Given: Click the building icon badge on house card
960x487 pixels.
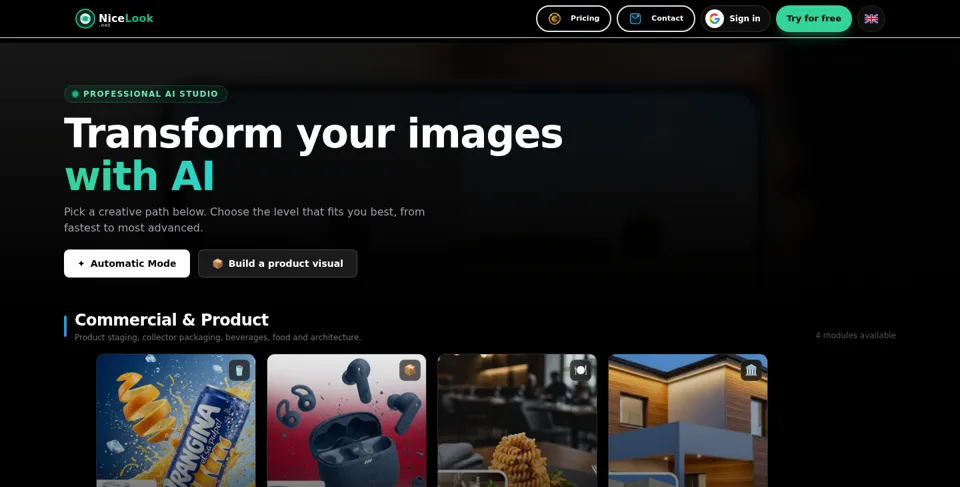Looking at the screenshot, I should 751,370.
